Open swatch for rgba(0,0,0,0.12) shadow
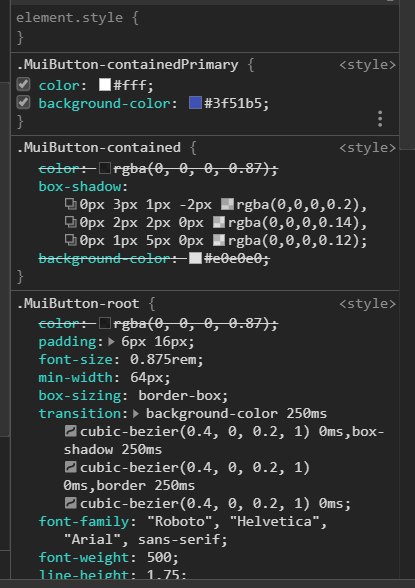The height and width of the screenshot is (588, 415). (219, 240)
